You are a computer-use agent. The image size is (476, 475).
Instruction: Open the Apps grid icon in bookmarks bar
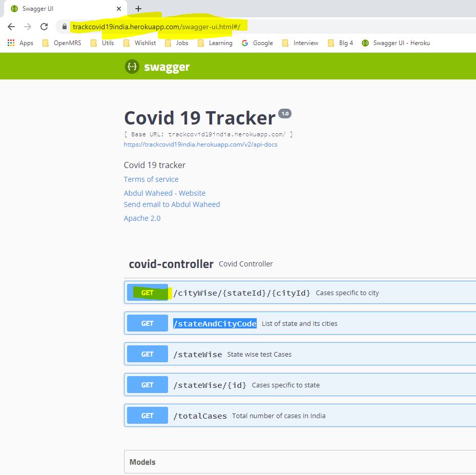point(11,43)
